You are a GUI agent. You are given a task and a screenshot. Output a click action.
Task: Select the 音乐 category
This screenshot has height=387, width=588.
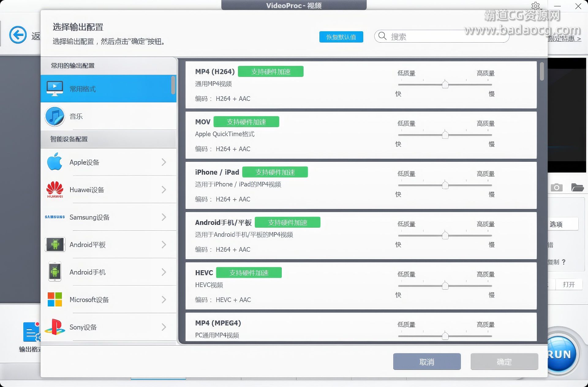coord(108,116)
